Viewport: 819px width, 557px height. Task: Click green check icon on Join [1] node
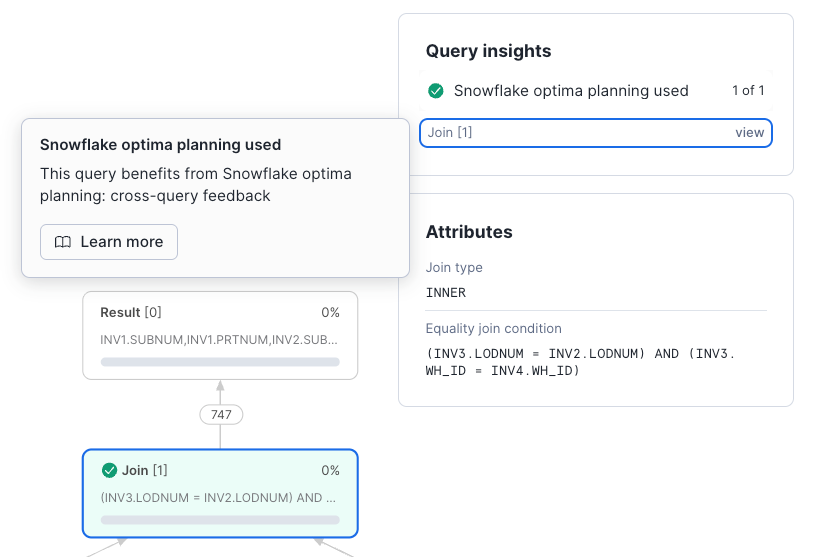tap(109, 470)
